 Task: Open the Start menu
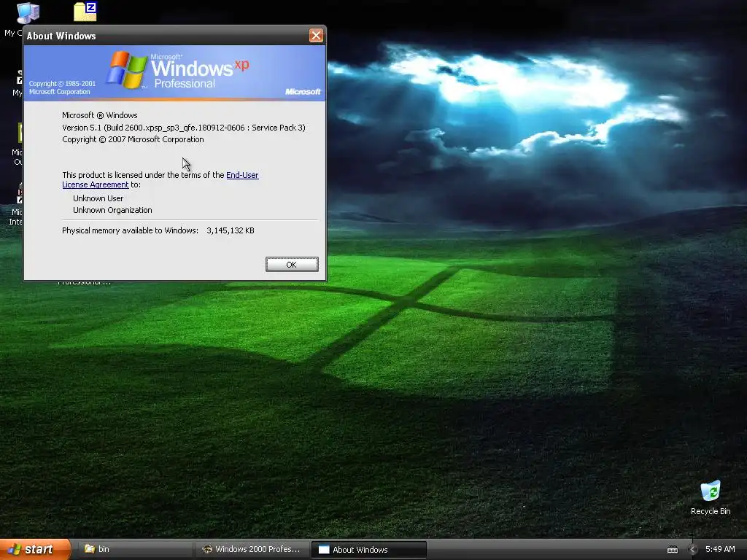click(34, 549)
